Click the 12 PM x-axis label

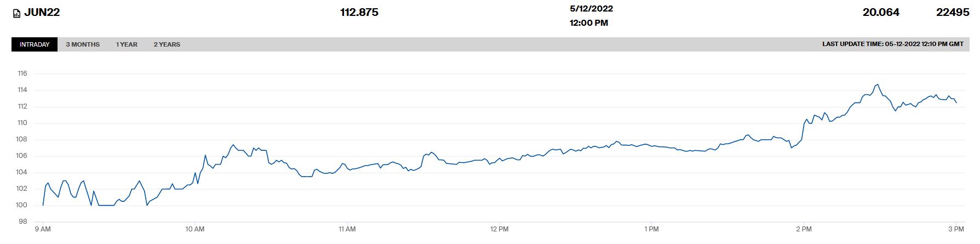[x=499, y=229]
